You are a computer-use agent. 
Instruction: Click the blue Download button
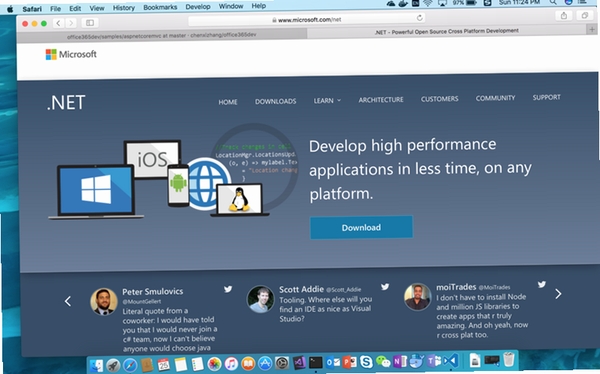coord(361,227)
